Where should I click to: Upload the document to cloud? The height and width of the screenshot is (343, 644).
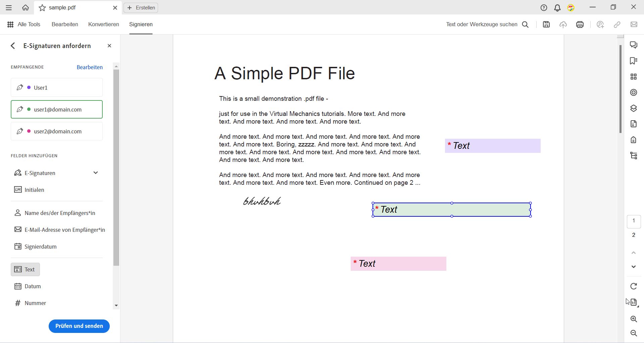[x=563, y=25]
